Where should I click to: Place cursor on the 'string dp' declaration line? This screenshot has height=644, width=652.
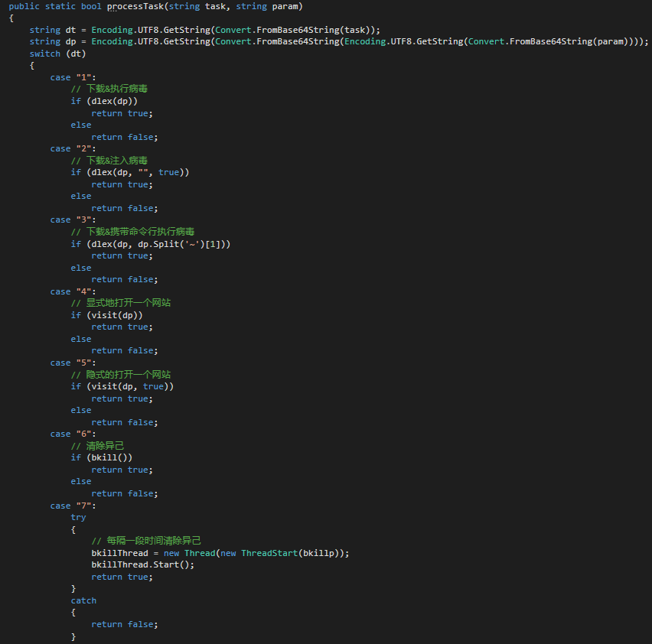[339, 41]
